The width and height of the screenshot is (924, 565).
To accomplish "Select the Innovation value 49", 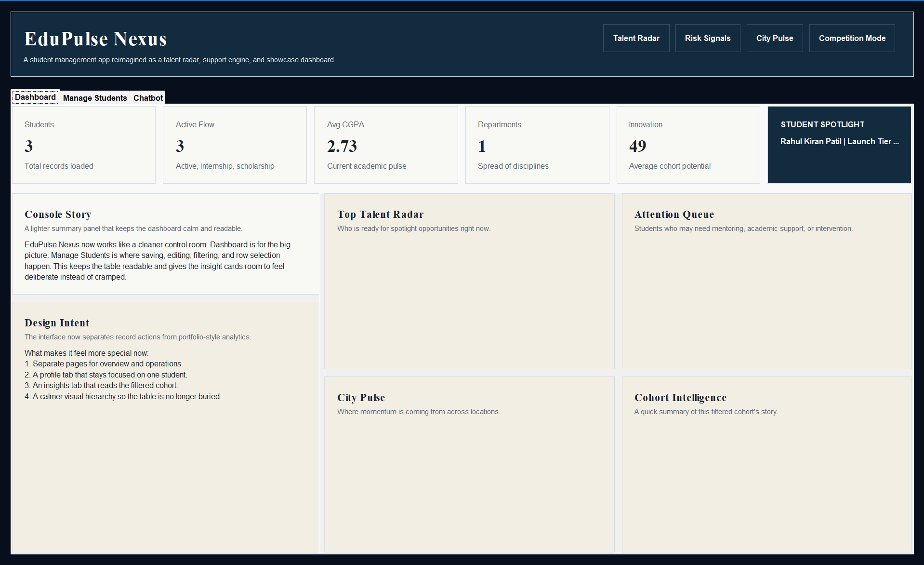I will 637,146.
